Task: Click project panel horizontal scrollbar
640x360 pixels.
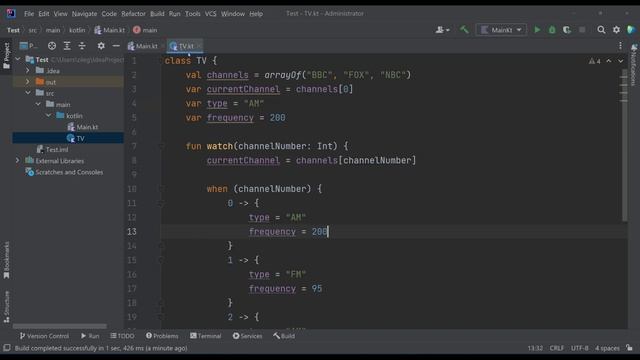Action: pos(60,326)
